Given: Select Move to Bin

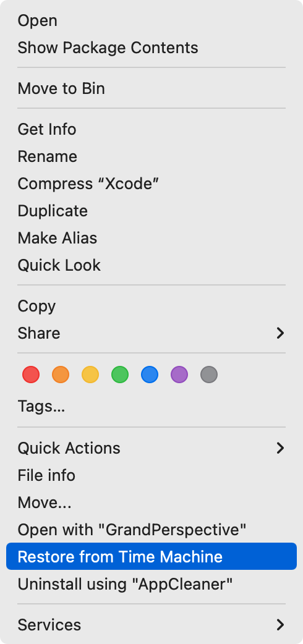Looking at the screenshot, I should tap(151, 88).
